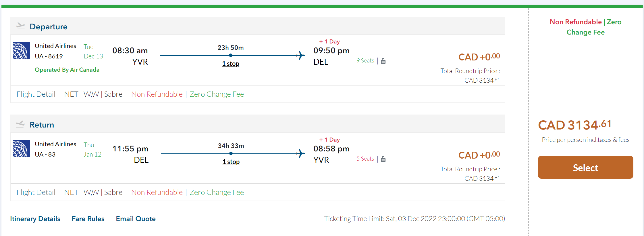Click the departure takeoff plane icon
The height and width of the screenshot is (236, 644).
point(20,26)
